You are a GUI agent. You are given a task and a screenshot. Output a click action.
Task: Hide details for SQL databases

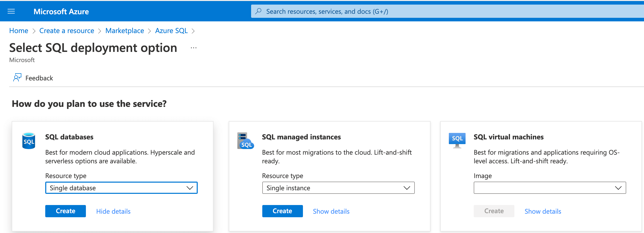(x=113, y=211)
